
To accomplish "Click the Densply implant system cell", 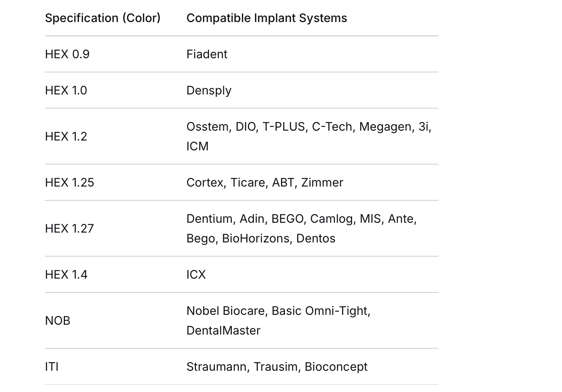I will [x=209, y=91].
